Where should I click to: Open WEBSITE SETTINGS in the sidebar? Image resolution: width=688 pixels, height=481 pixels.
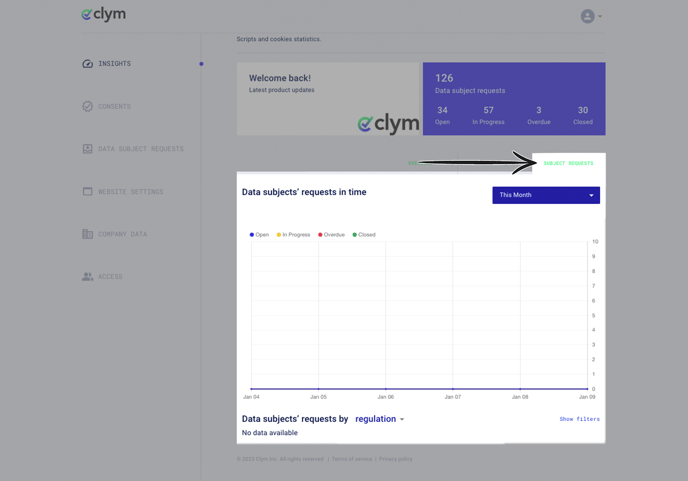tap(131, 191)
